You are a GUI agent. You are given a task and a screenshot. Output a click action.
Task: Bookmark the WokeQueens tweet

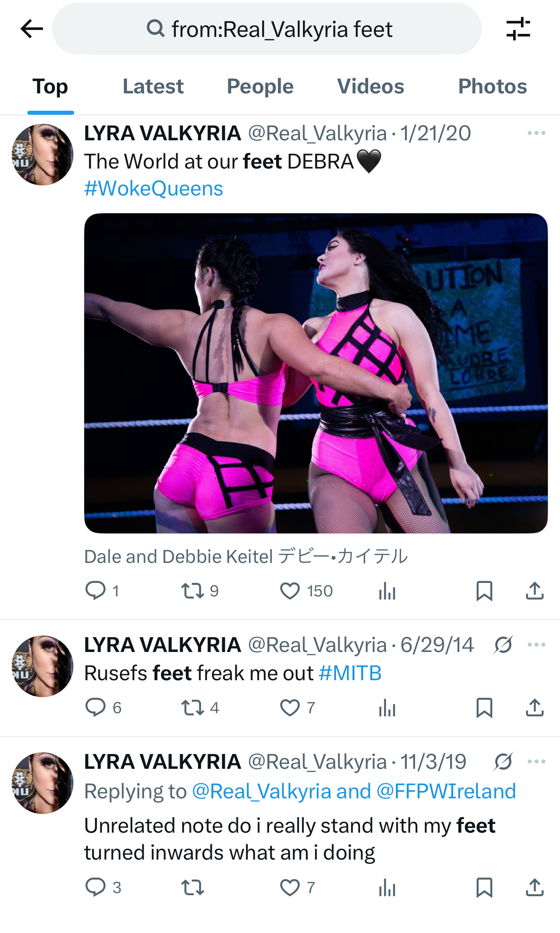[484, 591]
